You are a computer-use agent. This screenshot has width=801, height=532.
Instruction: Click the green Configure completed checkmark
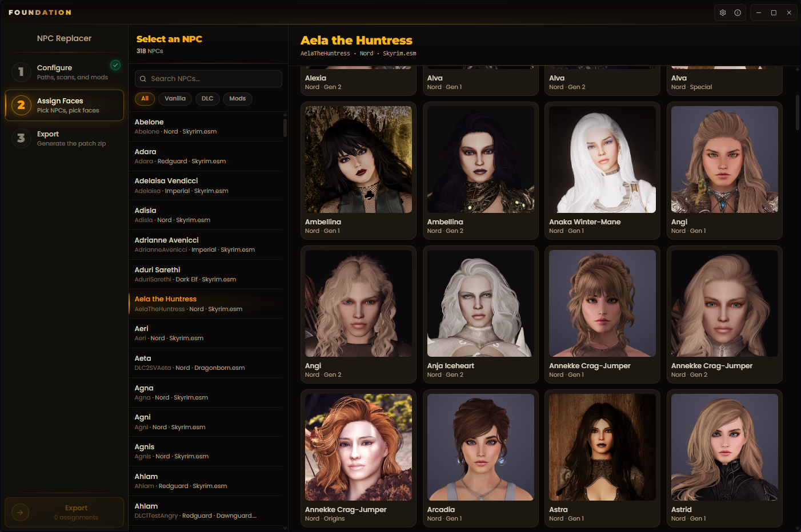[115, 65]
